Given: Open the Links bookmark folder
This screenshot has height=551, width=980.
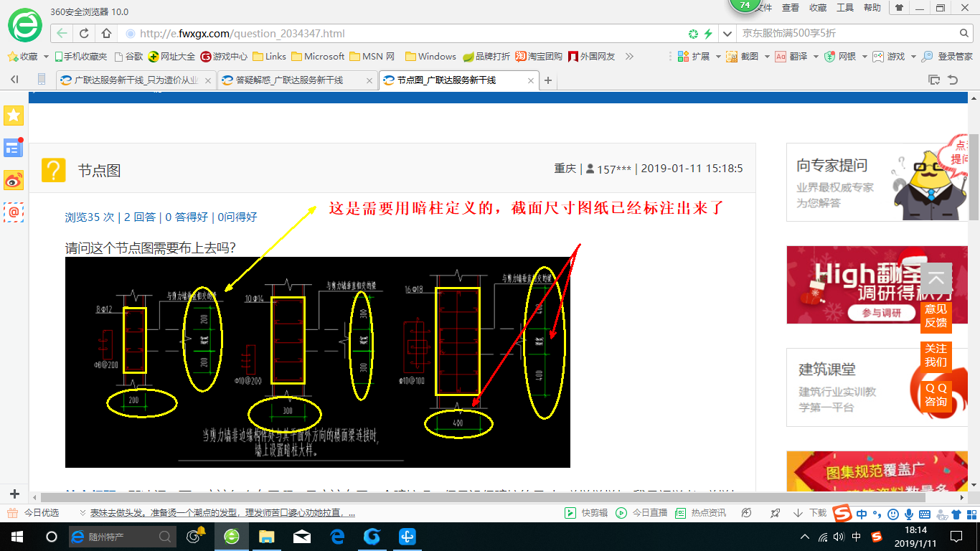Looking at the screenshot, I should [269, 56].
